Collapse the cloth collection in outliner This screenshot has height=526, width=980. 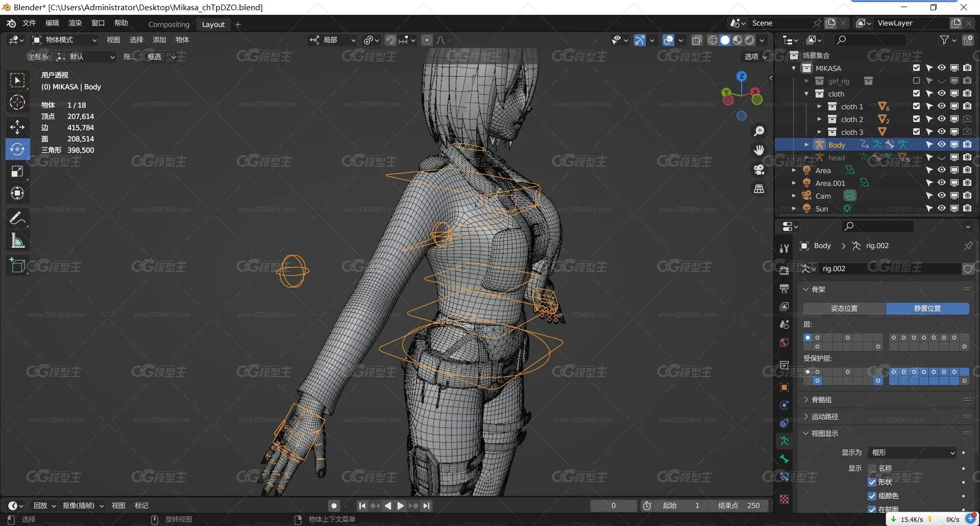click(806, 94)
